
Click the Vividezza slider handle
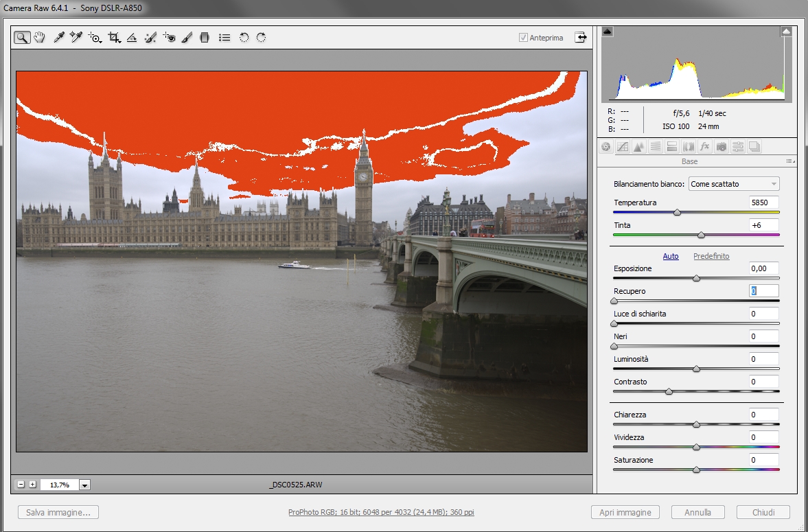696,447
